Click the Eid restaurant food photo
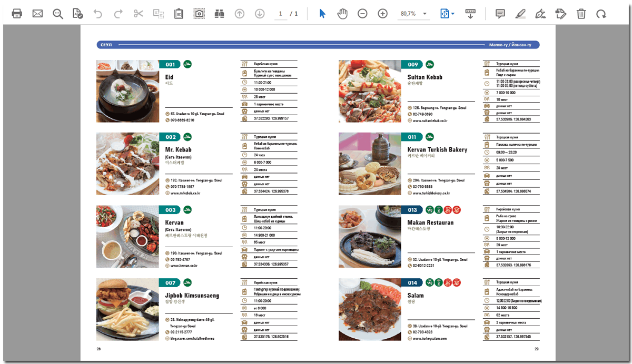632x364 pixels. tap(127, 91)
